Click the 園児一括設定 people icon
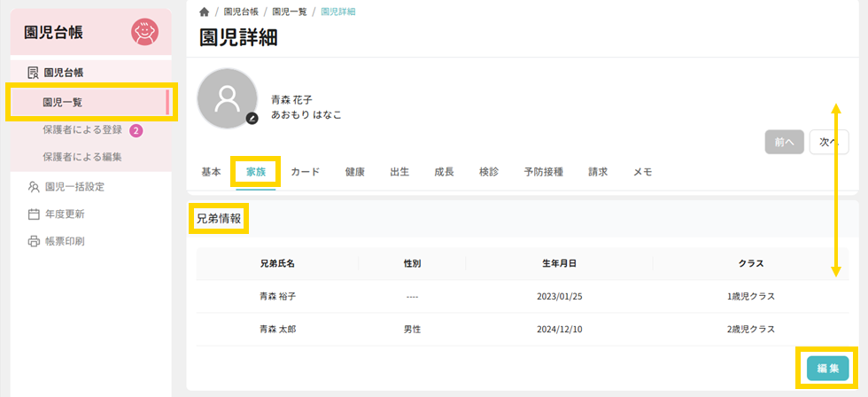868x397 pixels. [x=34, y=187]
